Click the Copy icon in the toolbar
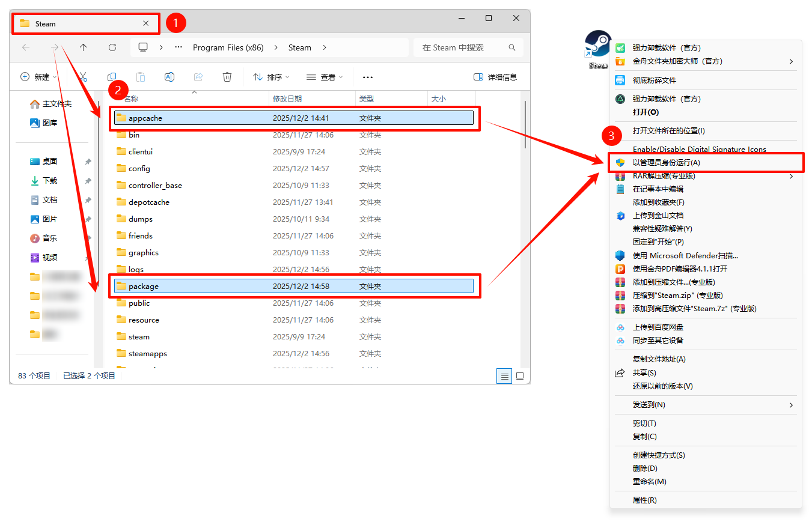Viewport: 812px width, 522px height. coord(112,77)
